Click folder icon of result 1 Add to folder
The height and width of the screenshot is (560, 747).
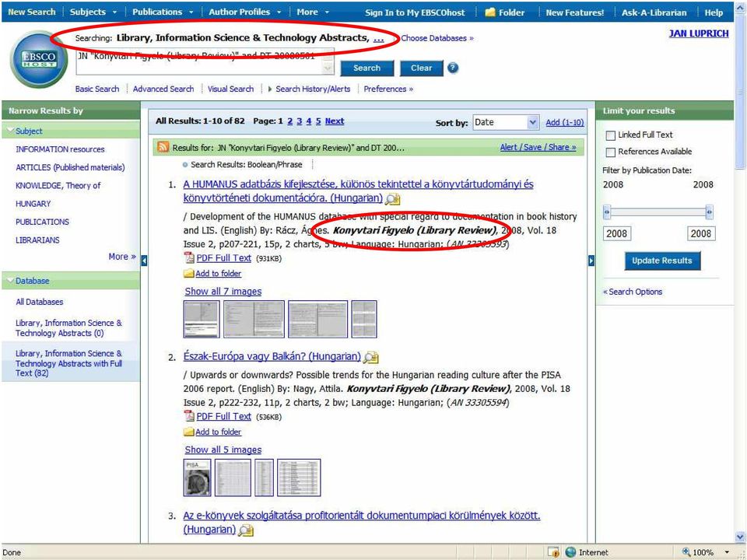[x=189, y=273]
